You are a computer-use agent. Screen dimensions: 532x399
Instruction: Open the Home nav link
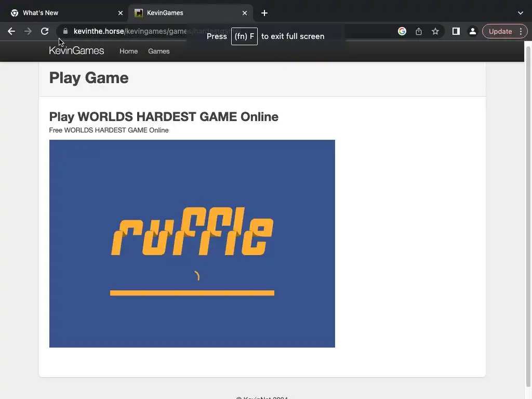pyautogui.click(x=129, y=51)
